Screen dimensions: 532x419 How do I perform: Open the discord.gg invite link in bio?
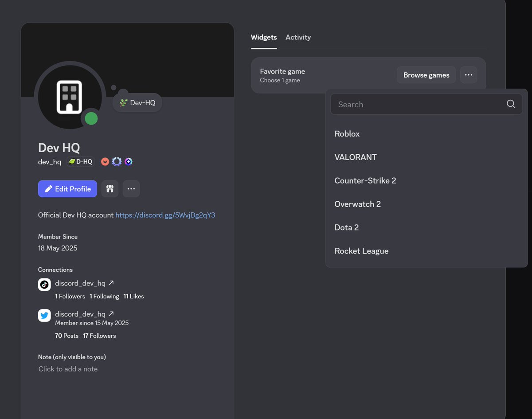tap(165, 215)
